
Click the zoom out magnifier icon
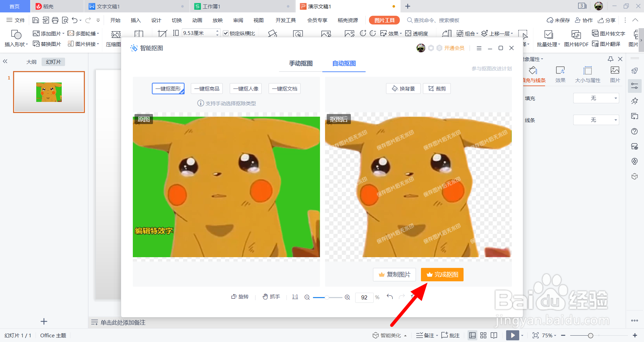[x=307, y=297]
